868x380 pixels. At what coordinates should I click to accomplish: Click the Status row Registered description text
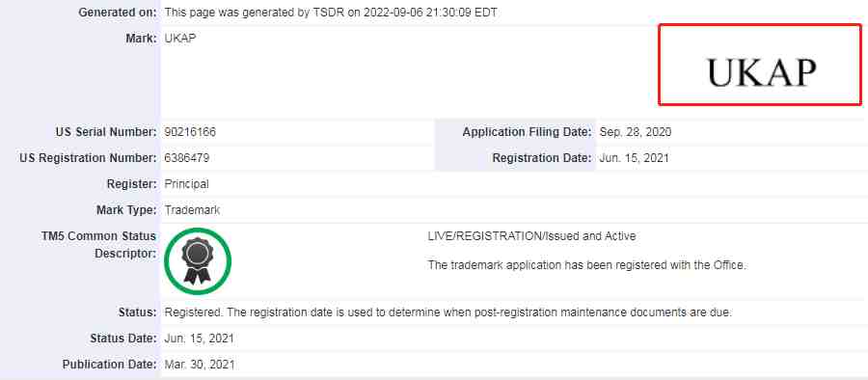(448, 312)
